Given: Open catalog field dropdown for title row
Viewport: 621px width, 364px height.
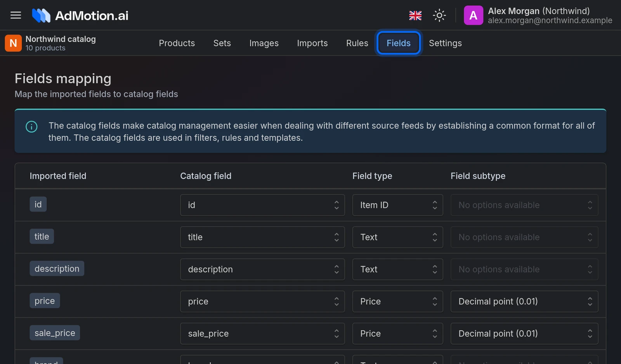Looking at the screenshot, I should [262, 237].
